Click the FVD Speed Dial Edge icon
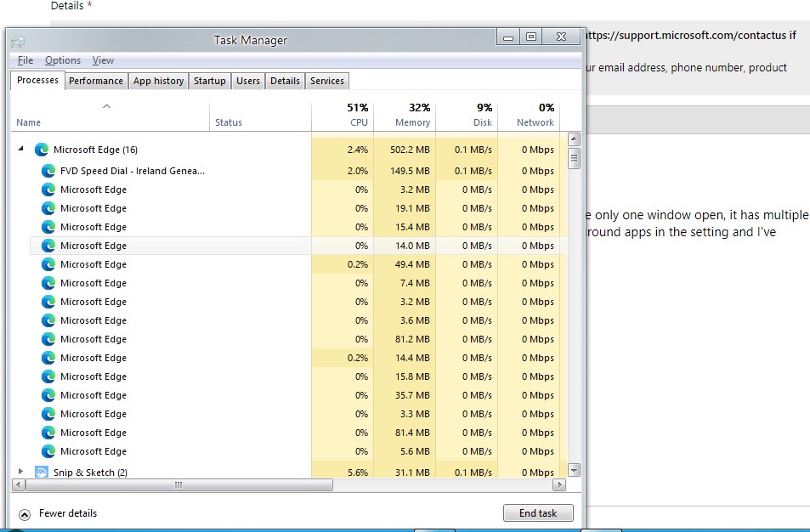The image size is (810, 532). [x=48, y=171]
